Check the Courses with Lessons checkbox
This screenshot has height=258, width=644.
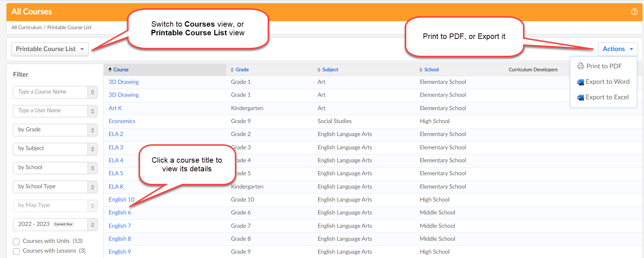click(x=16, y=251)
